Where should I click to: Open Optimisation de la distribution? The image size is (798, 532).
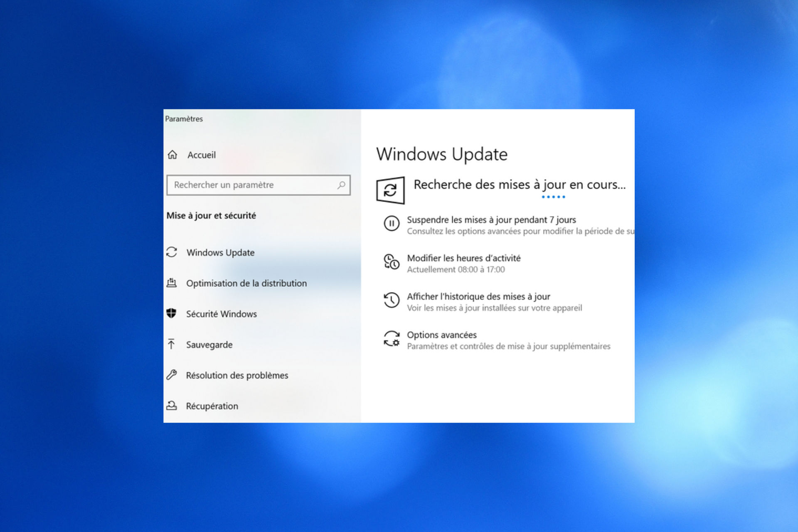click(x=246, y=283)
